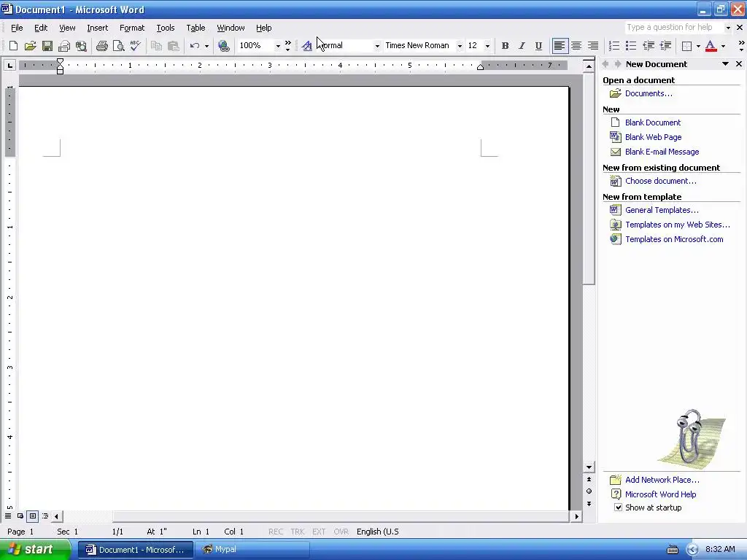Switch to Web Layout view
The image size is (747, 560).
pos(20,516)
